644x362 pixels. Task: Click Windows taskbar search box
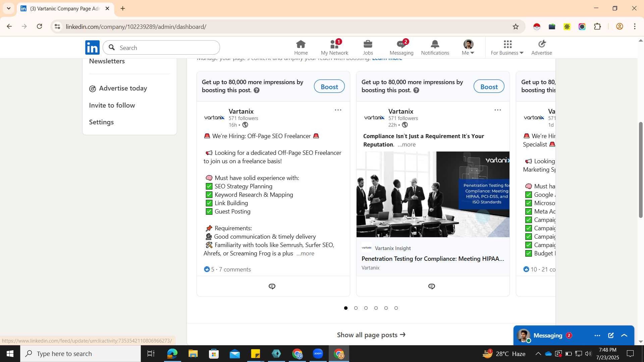pyautogui.click(x=80, y=354)
